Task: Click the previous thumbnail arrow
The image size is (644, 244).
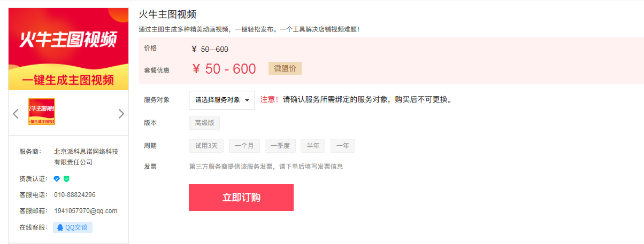Action: click(x=16, y=113)
